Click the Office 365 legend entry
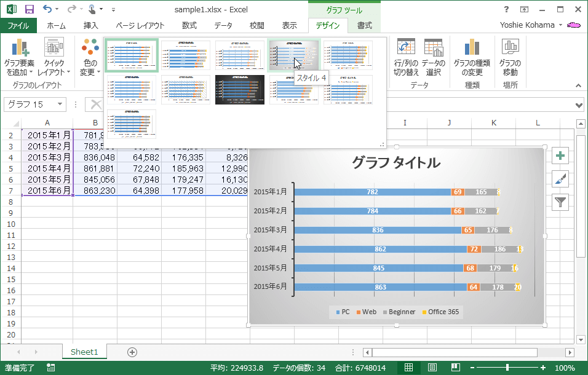 [440, 312]
